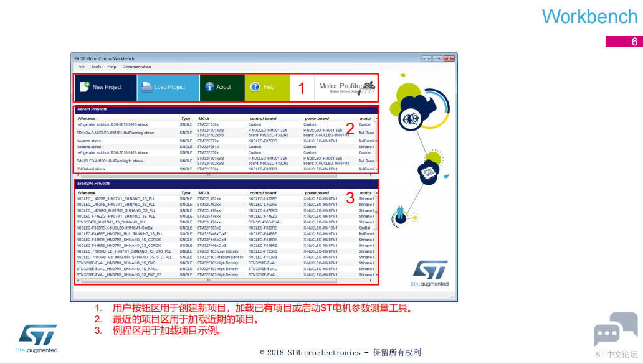Click control board header in Recent Projects

click(x=263, y=119)
